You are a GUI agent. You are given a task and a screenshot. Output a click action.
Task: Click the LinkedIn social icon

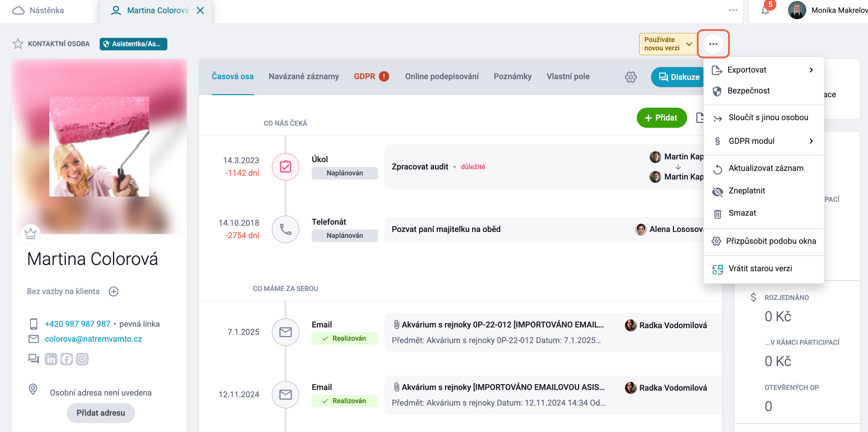51,359
